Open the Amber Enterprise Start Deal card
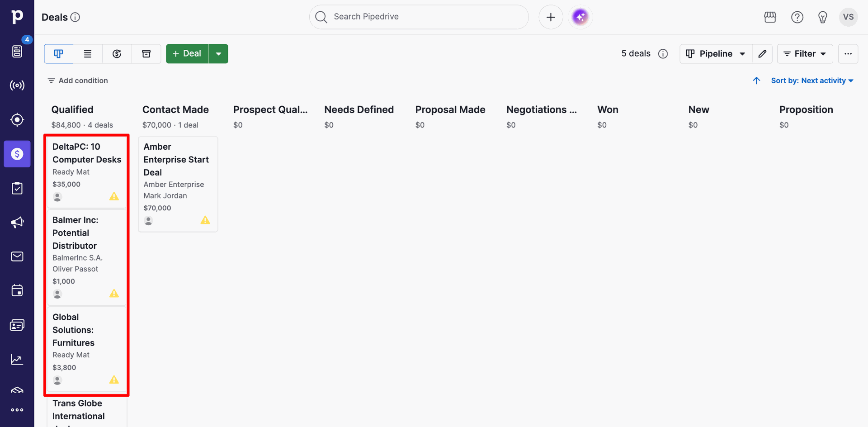The height and width of the screenshot is (427, 868). (x=178, y=184)
